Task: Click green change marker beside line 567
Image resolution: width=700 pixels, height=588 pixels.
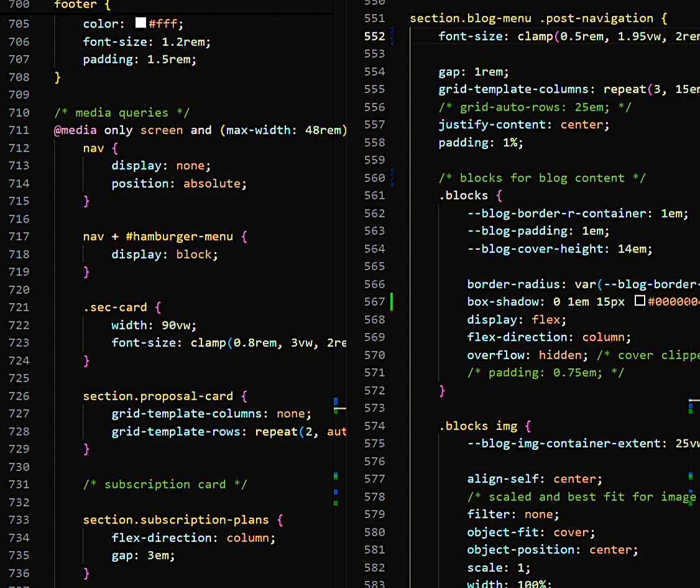Action: tap(392, 302)
